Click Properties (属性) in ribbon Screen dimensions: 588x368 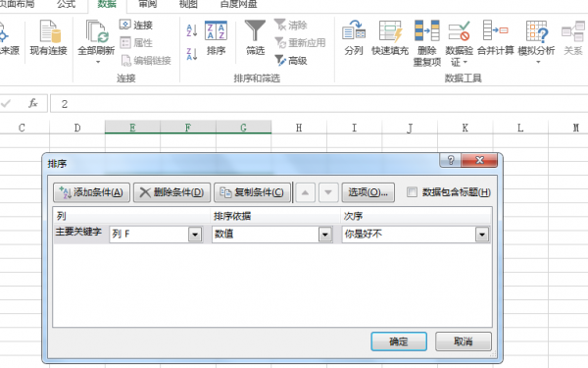(136, 42)
